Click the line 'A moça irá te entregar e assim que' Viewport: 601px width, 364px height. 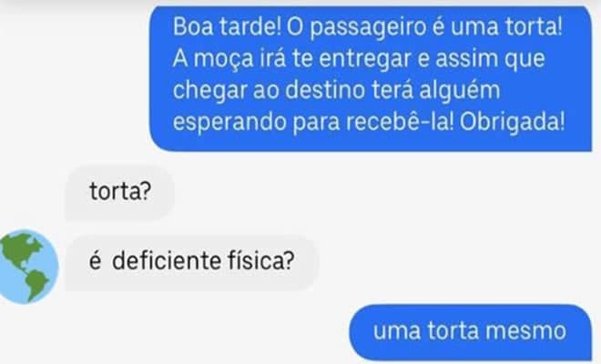click(x=359, y=58)
